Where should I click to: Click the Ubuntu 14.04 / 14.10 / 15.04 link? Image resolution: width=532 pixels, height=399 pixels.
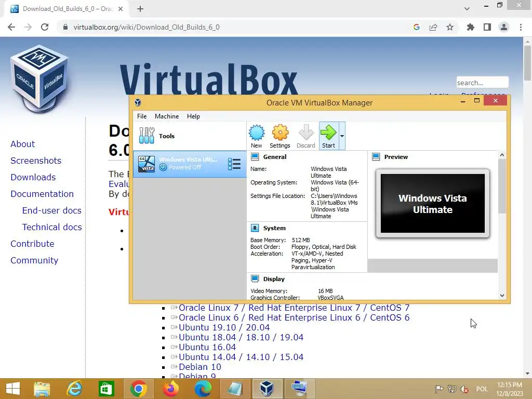coord(241,357)
